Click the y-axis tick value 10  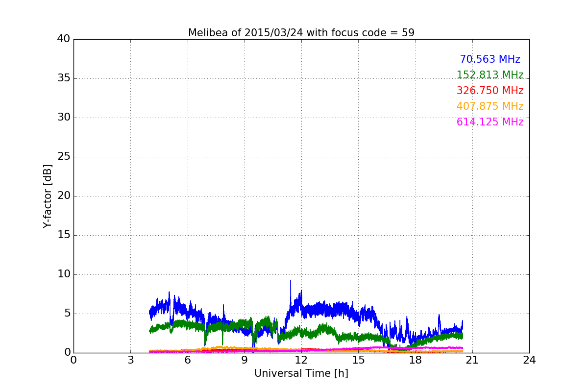point(64,274)
